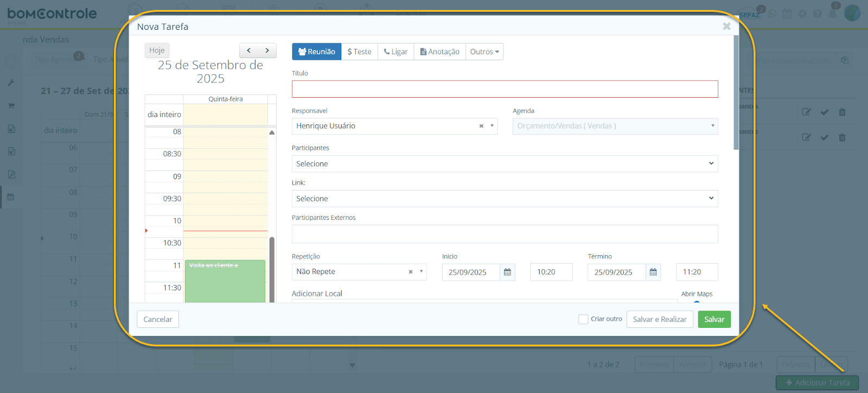Screen dimensions: 868x393
Task: Open the Agenda Orçamento/Vendas dropdown
Action: point(615,126)
